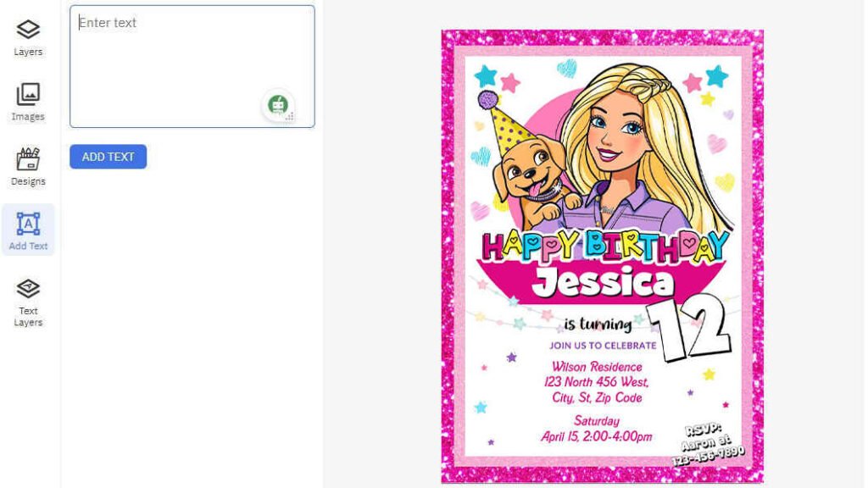Screen dimensions: 868x488
Task: Select the RSVP Aaron contact text
Action: [708, 444]
